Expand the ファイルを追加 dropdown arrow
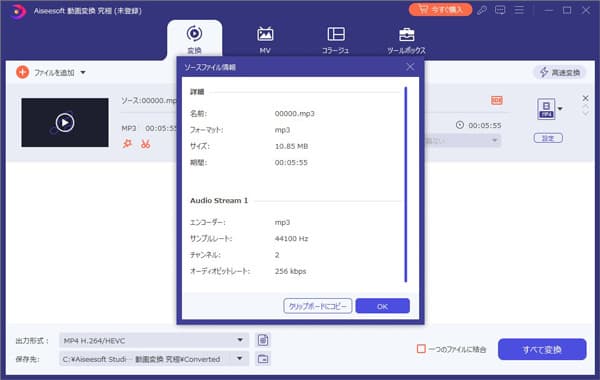This screenshot has height=380, width=600. tap(83, 72)
